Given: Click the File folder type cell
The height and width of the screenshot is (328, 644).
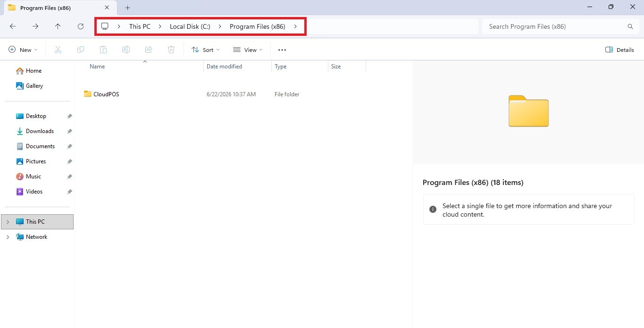Looking at the screenshot, I should pyautogui.click(x=287, y=94).
